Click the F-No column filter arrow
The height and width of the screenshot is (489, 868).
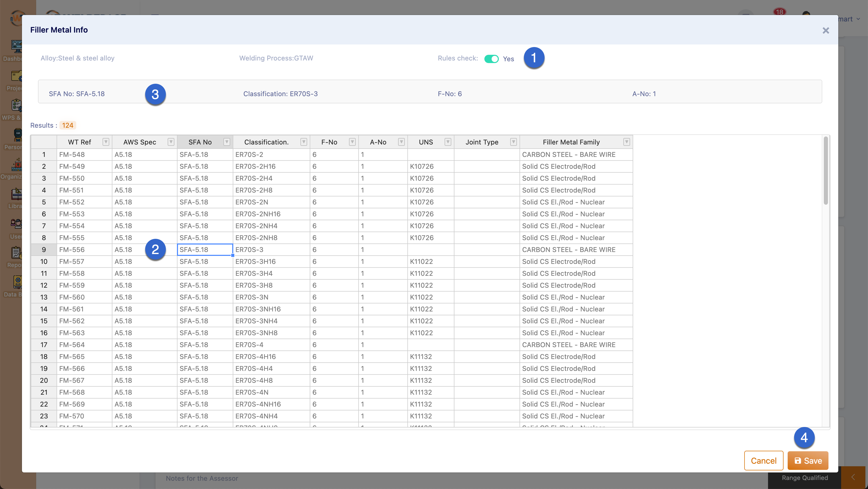(x=352, y=142)
